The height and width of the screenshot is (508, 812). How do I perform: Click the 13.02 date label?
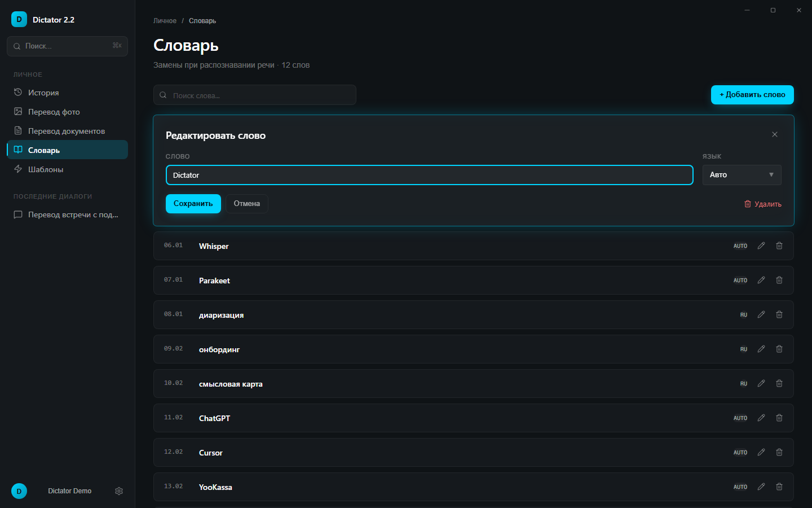173,487
